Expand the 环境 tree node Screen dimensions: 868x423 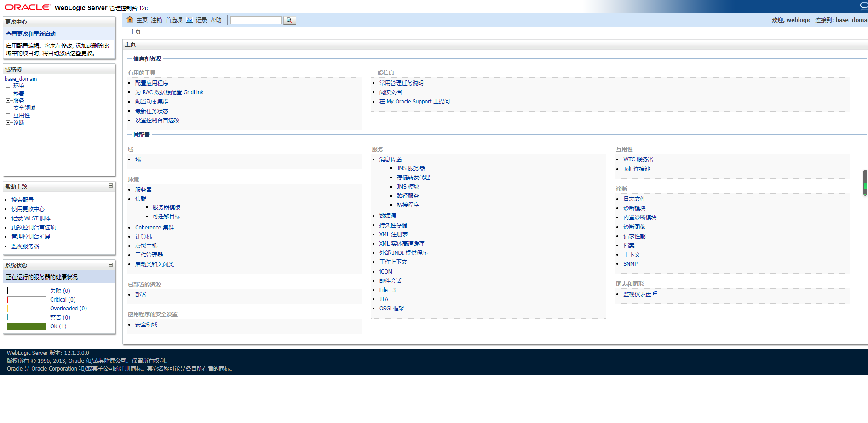pos(8,86)
